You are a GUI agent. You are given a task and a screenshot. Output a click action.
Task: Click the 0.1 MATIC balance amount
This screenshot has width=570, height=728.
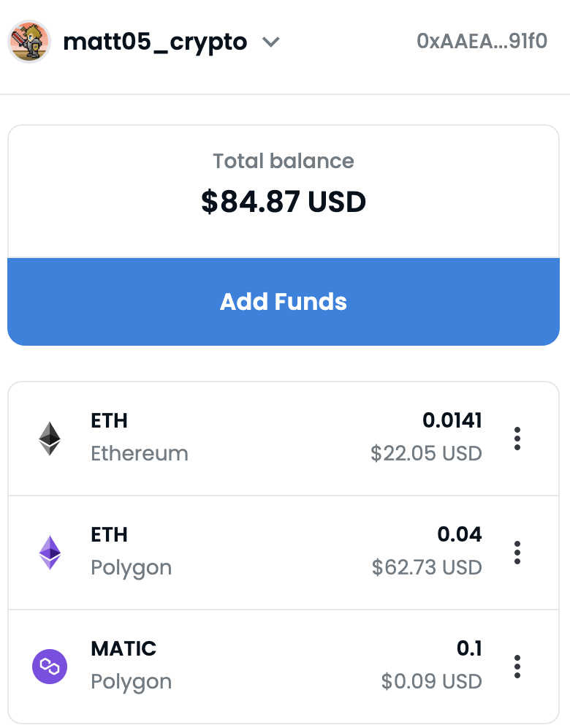469,648
